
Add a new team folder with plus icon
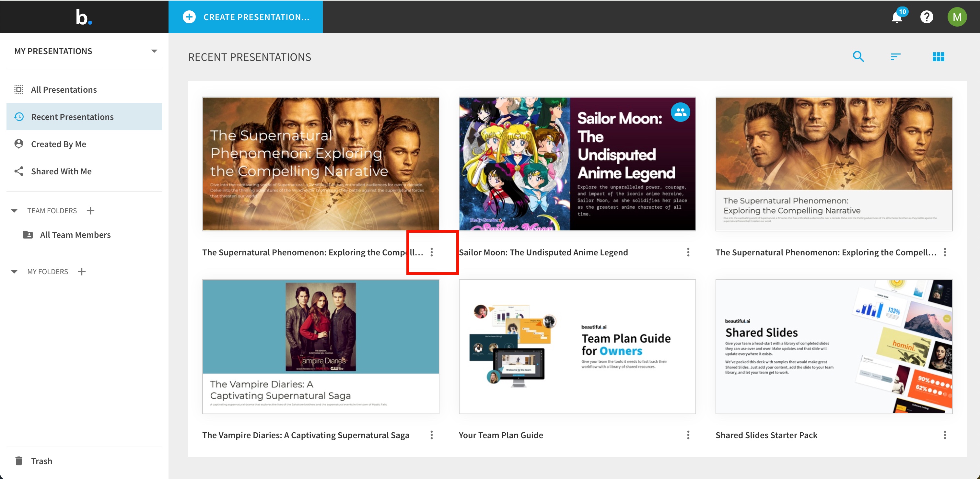[90, 211]
